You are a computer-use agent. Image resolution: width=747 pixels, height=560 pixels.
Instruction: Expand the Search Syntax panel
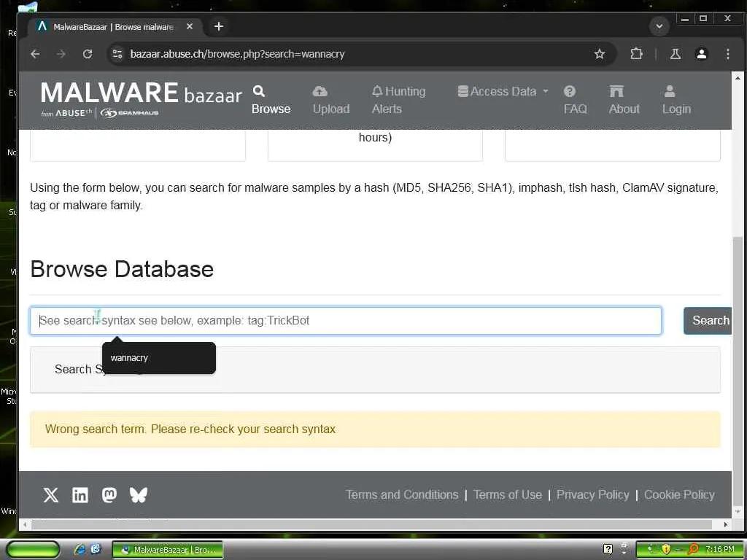point(375,370)
